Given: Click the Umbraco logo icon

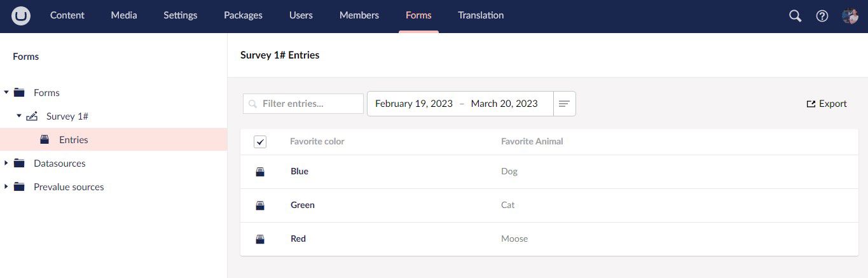Looking at the screenshot, I should tap(22, 16).
